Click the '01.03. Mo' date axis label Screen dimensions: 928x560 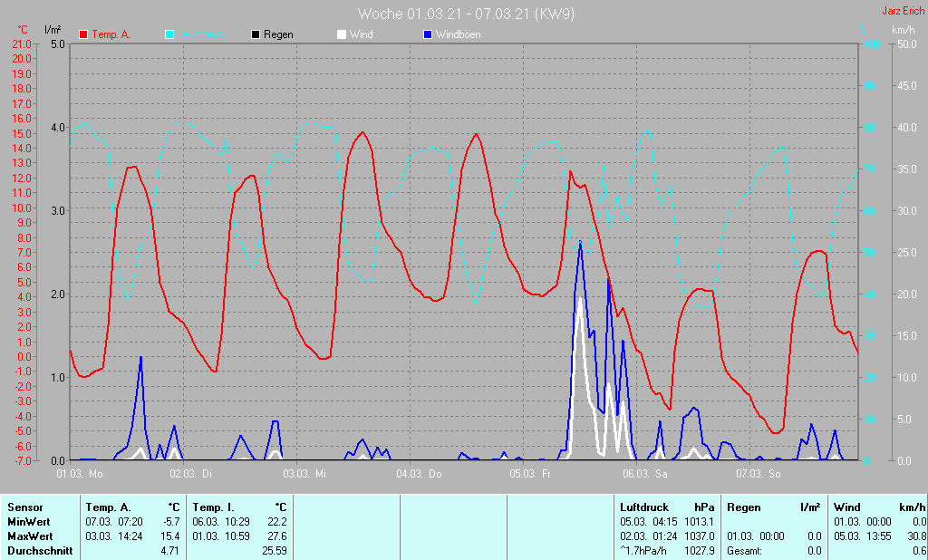coord(80,474)
